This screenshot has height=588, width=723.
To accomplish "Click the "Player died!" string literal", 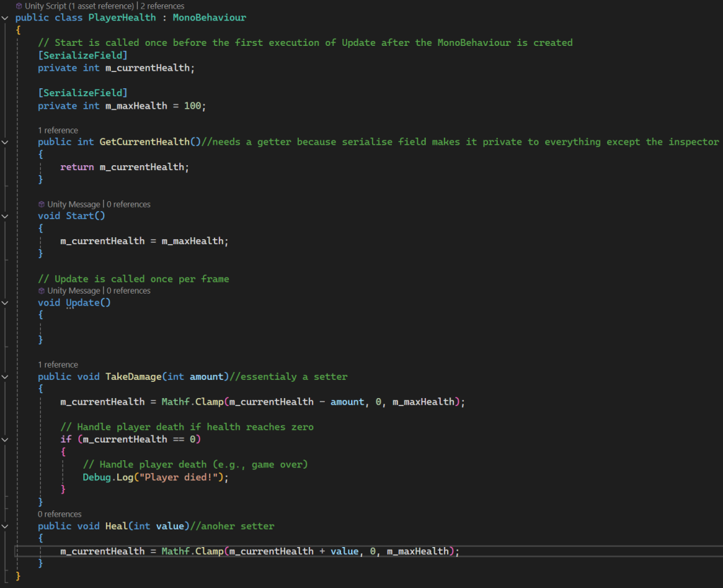I will point(179,477).
